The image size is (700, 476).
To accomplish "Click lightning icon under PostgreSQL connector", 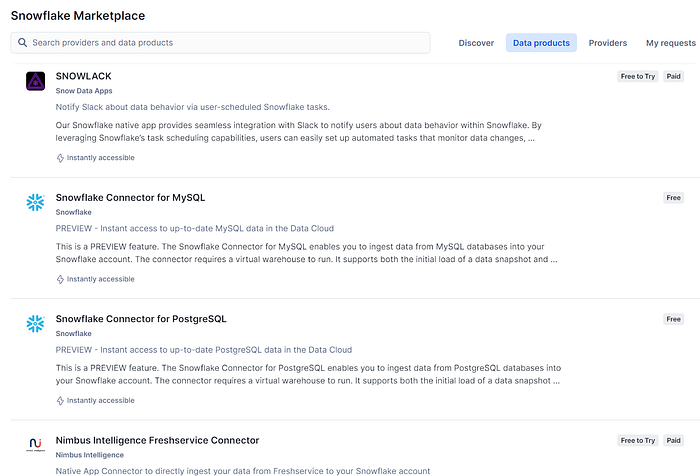I will [60, 400].
